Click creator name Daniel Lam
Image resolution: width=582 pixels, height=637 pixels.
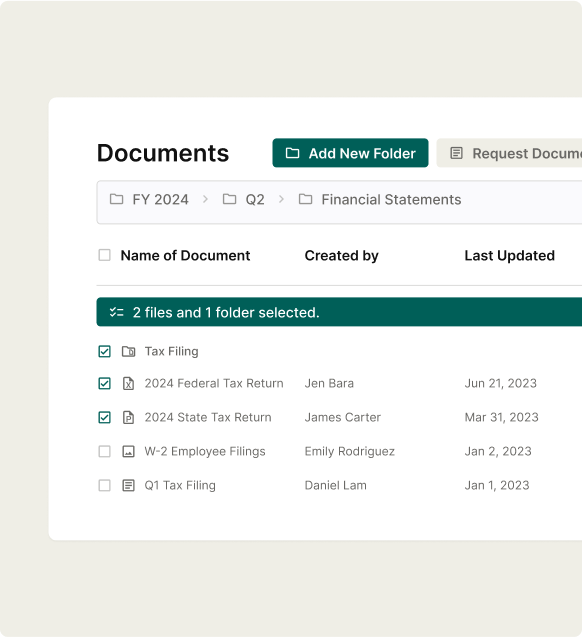(335, 485)
